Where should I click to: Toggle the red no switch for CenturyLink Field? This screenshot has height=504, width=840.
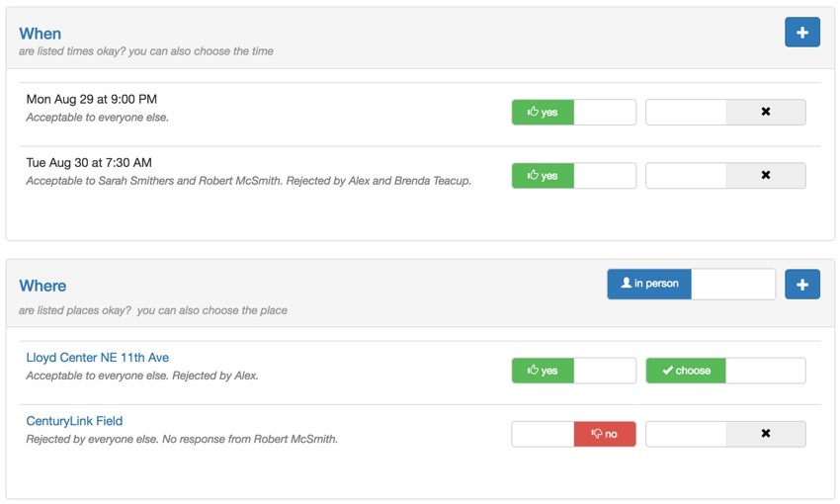574,434
